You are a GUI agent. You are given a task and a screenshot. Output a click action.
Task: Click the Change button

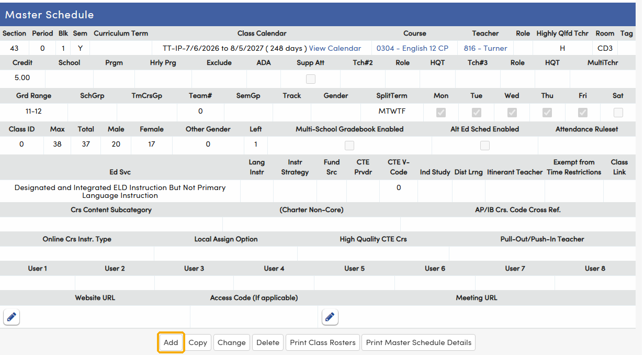(x=232, y=342)
